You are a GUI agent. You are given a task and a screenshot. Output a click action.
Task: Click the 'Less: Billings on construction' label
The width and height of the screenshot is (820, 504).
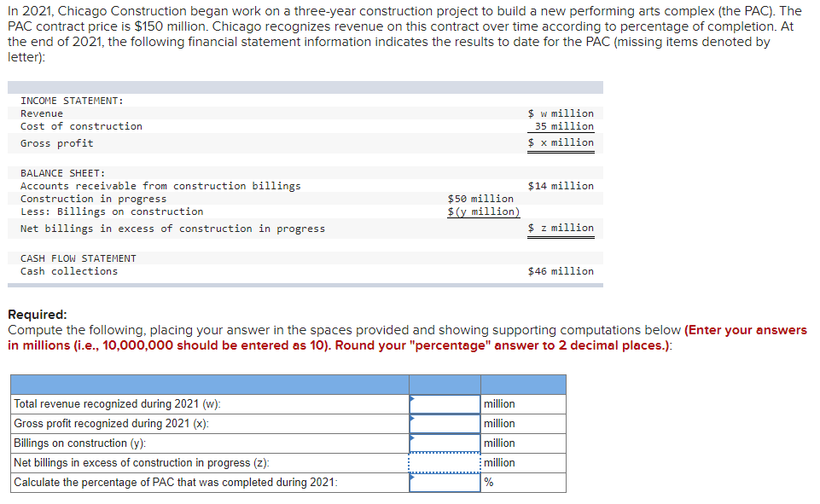pyautogui.click(x=112, y=211)
